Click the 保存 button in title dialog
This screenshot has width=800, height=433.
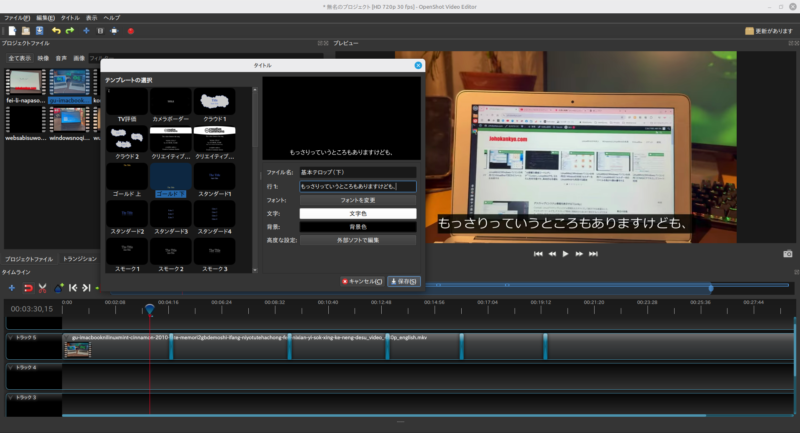(404, 281)
